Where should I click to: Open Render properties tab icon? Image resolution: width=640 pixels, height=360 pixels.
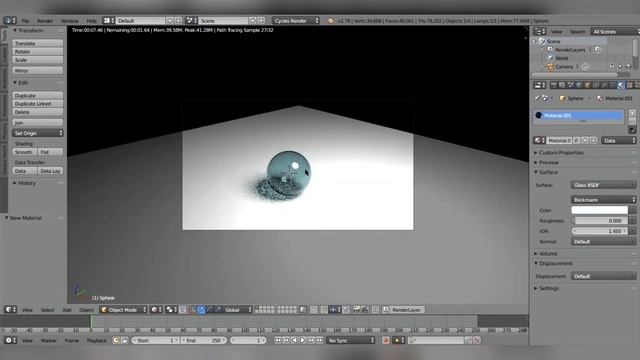click(553, 85)
